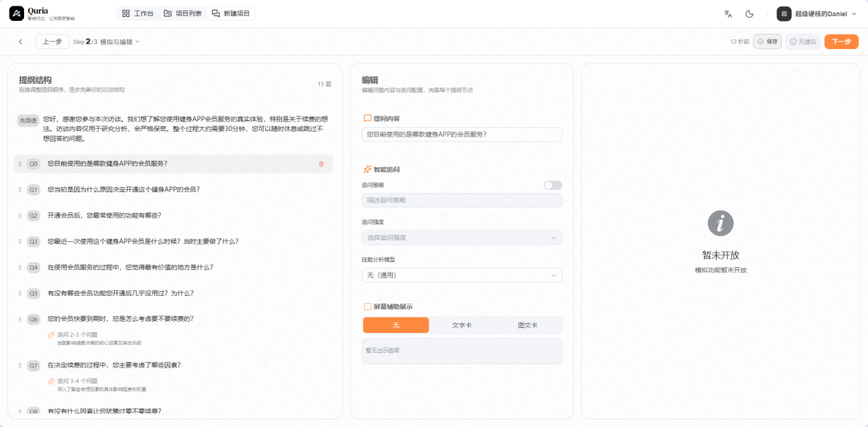Click the 提问内容 question text field
Viewport: 868px width, 427px height.
tap(461, 134)
